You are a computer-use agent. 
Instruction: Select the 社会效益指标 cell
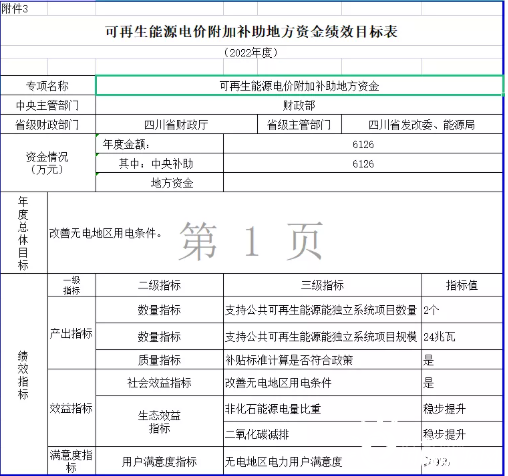click(159, 383)
